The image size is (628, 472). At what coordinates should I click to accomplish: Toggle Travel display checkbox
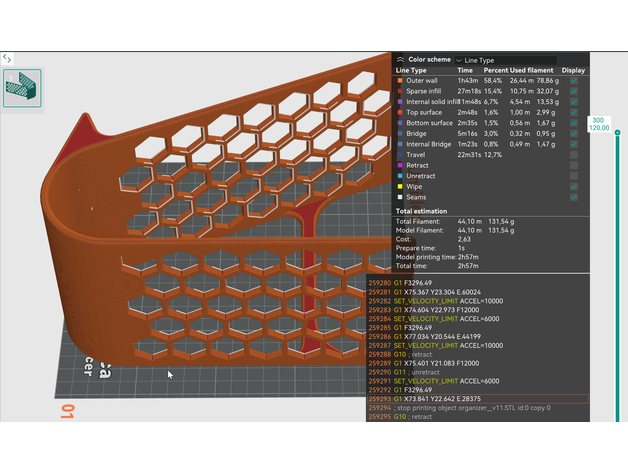pos(573,153)
